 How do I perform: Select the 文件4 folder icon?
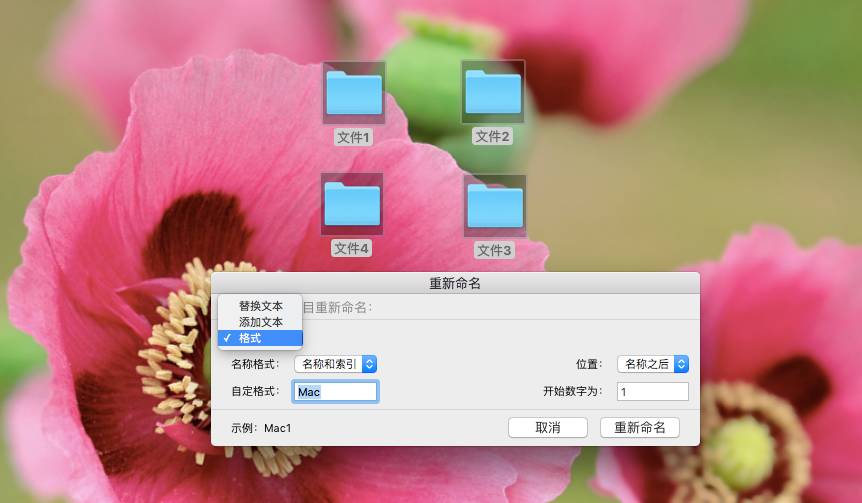[352, 204]
